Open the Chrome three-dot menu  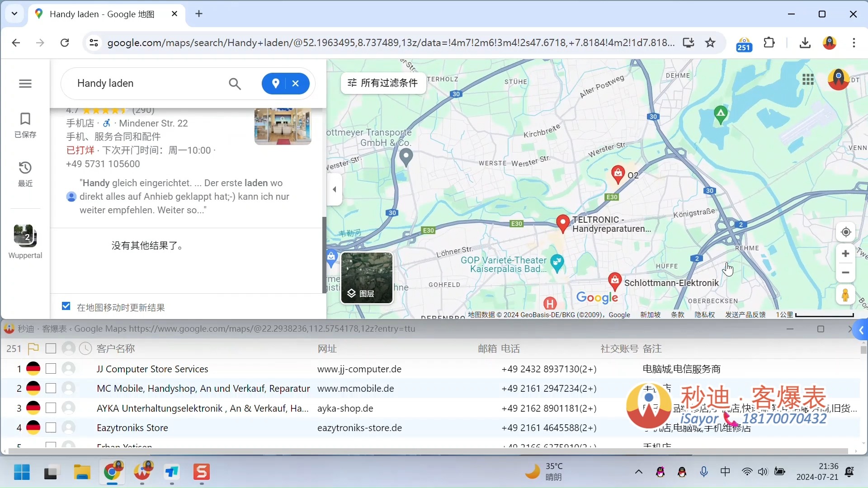coord(854,43)
